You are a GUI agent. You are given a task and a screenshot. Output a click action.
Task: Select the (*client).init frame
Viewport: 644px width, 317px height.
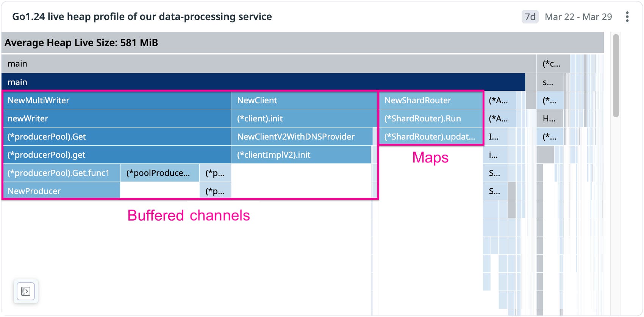(x=304, y=118)
